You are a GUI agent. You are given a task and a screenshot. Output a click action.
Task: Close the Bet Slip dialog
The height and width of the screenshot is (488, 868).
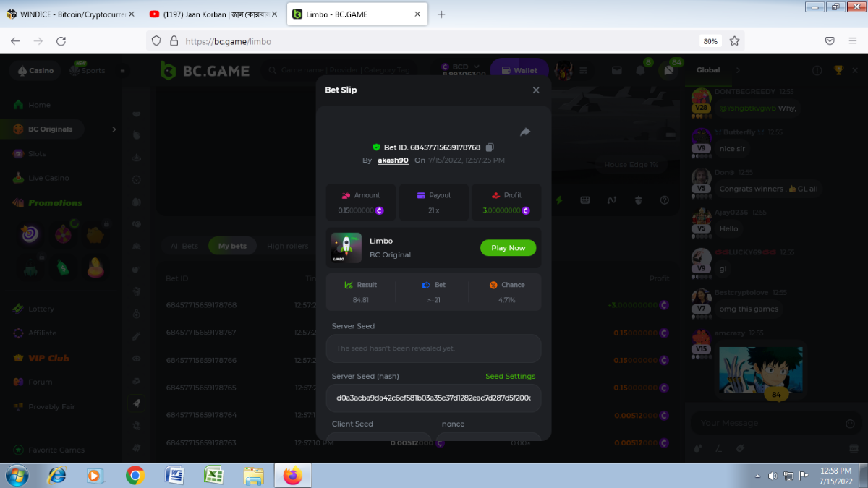click(x=536, y=90)
